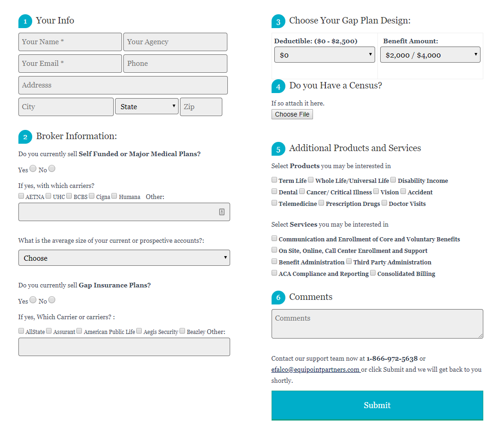Expand the Deductible dropdown
Screen dimensions: 504x427
(x=324, y=55)
